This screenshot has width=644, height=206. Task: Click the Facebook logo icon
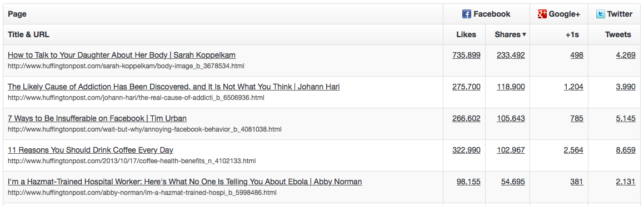pyautogui.click(x=467, y=14)
